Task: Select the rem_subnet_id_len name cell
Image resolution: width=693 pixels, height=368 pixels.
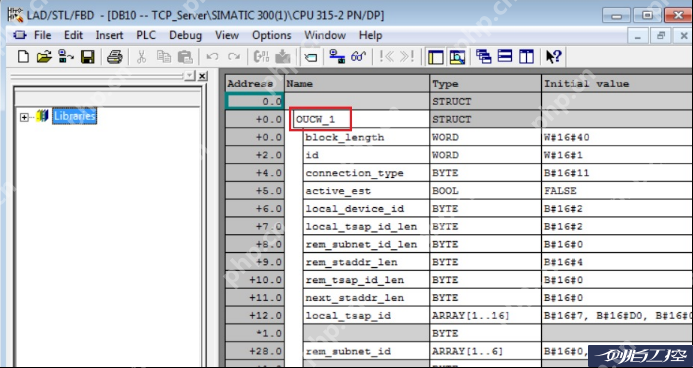Action: [366, 244]
